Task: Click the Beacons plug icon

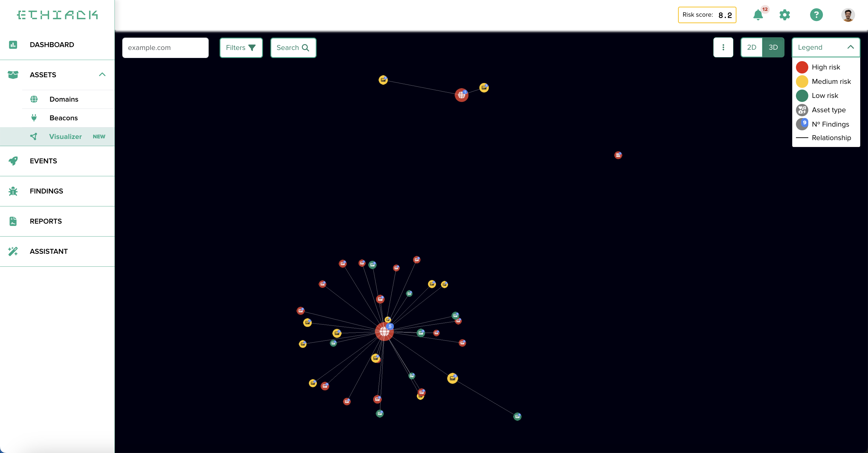Action: pyautogui.click(x=34, y=118)
